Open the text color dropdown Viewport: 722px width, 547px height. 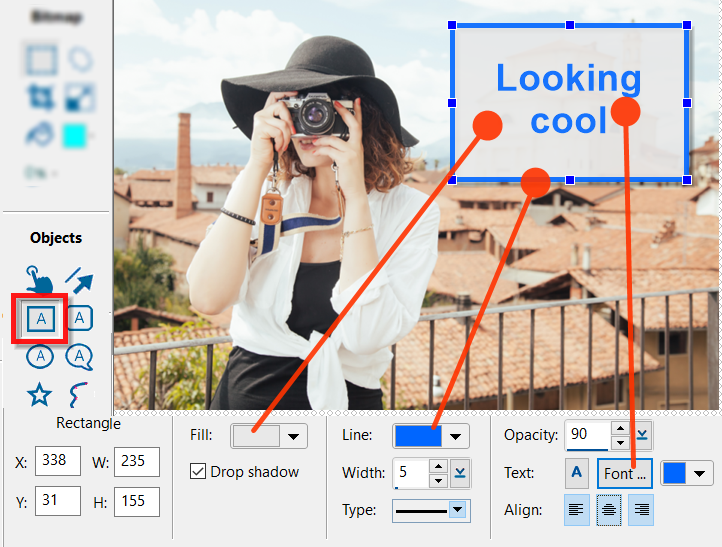click(x=700, y=473)
